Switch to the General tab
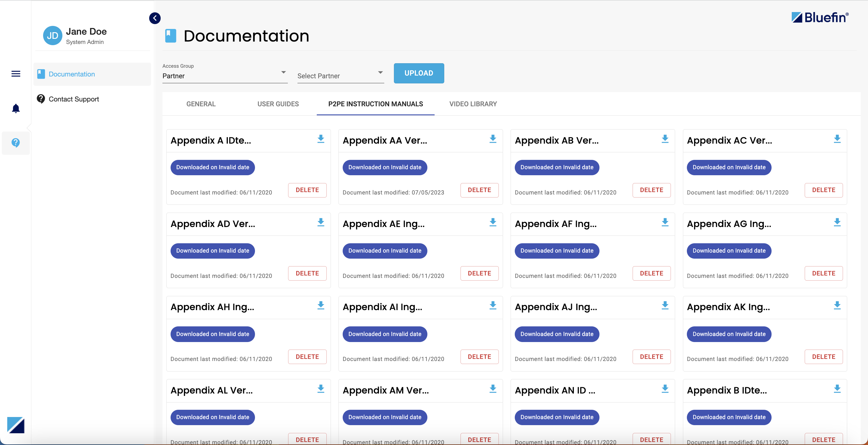Screen dimensions: 868x445 point(201,104)
